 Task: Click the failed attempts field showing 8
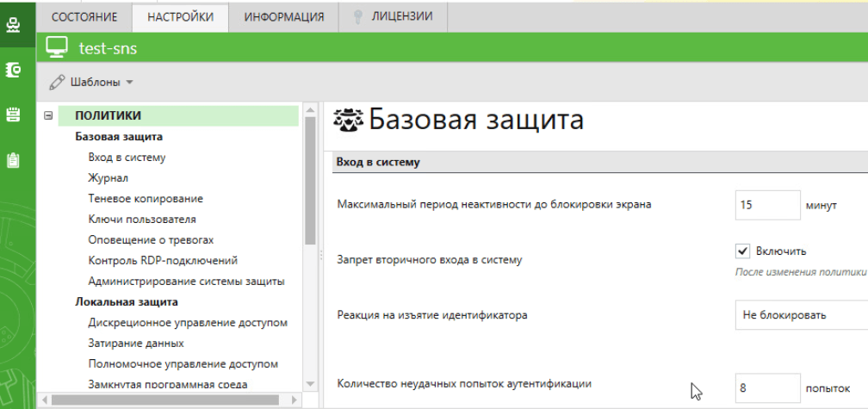[767, 388]
